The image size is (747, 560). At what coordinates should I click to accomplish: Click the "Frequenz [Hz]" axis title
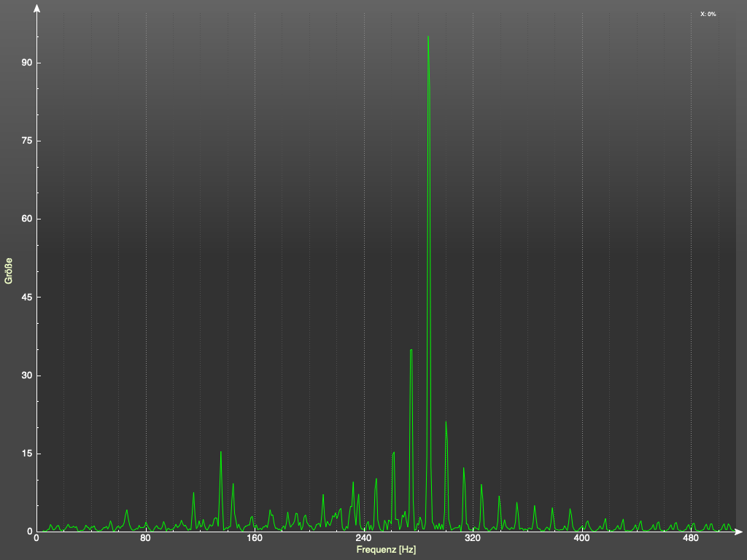pyautogui.click(x=386, y=550)
